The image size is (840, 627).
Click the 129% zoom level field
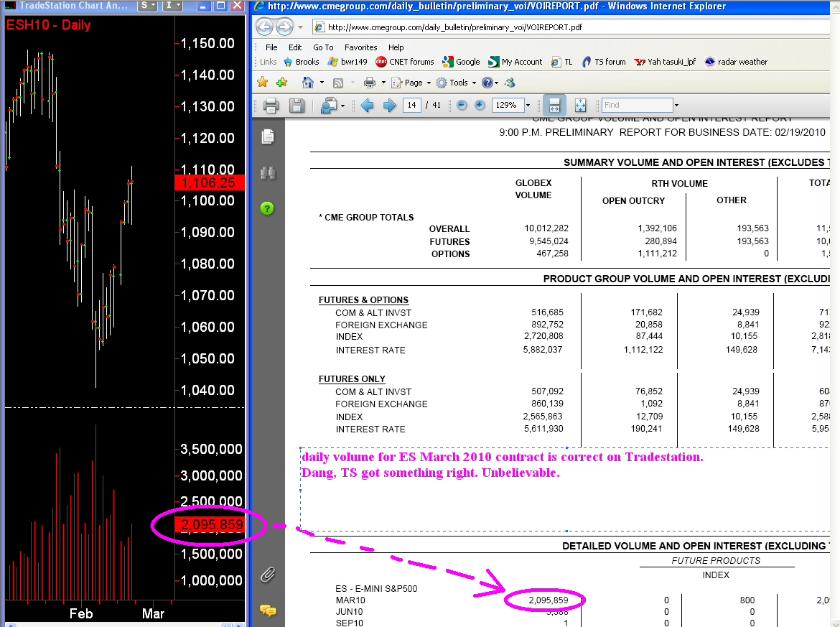[508, 105]
